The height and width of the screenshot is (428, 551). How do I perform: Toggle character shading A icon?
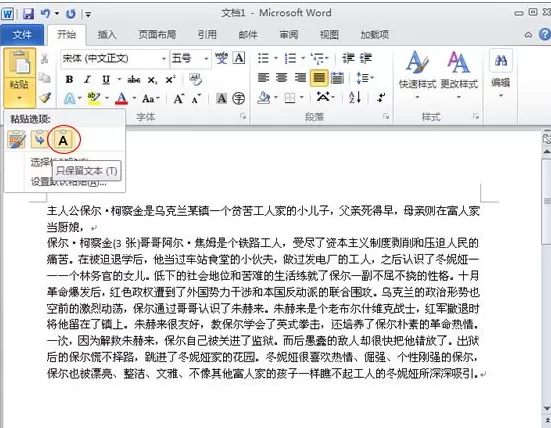tap(221, 98)
